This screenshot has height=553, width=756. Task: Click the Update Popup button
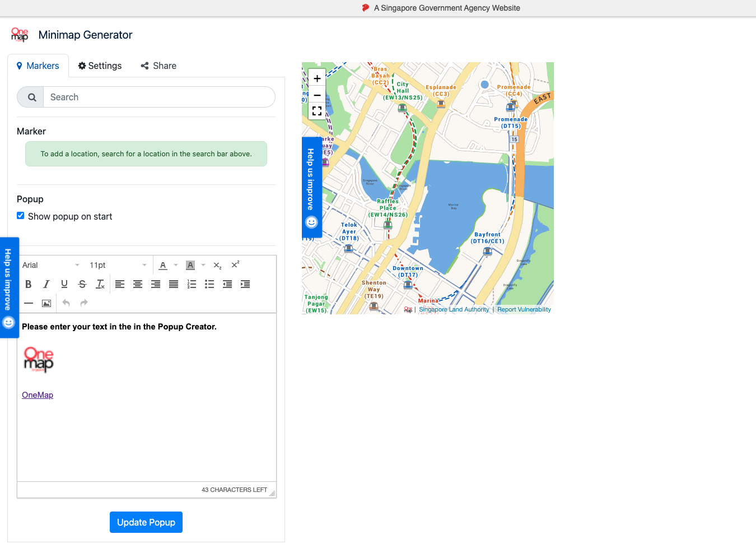[x=146, y=522]
